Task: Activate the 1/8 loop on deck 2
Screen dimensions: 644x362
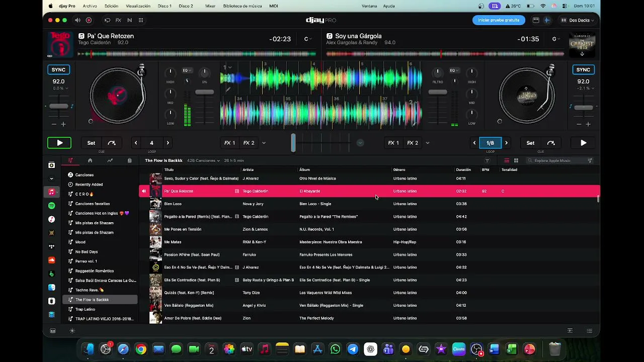Action: point(490,143)
